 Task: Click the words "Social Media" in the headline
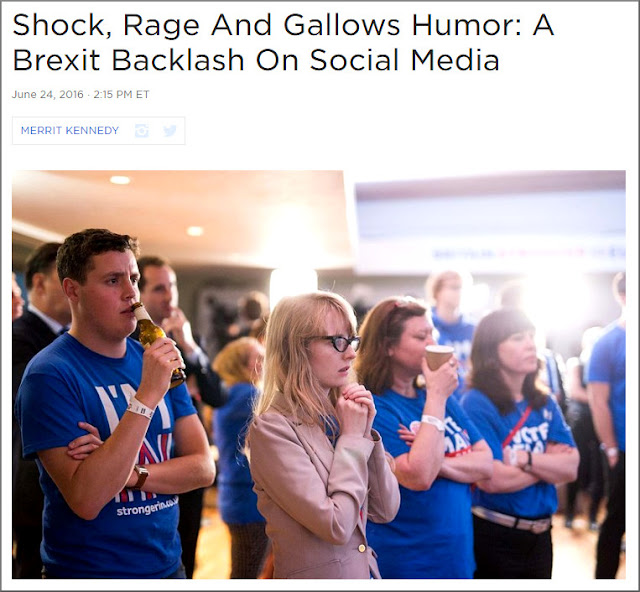click(x=404, y=60)
